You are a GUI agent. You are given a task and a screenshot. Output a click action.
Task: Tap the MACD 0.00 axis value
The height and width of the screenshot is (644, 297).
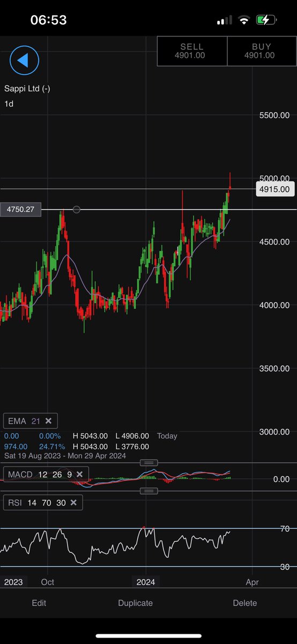(x=281, y=479)
